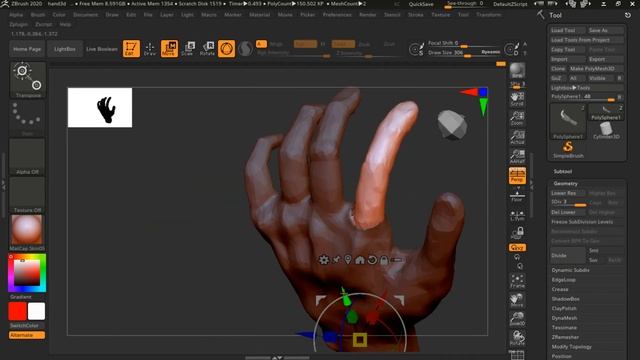The width and height of the screenshot is (640, 360).
Task: Open the Texture Off selector
Action: 27,195
